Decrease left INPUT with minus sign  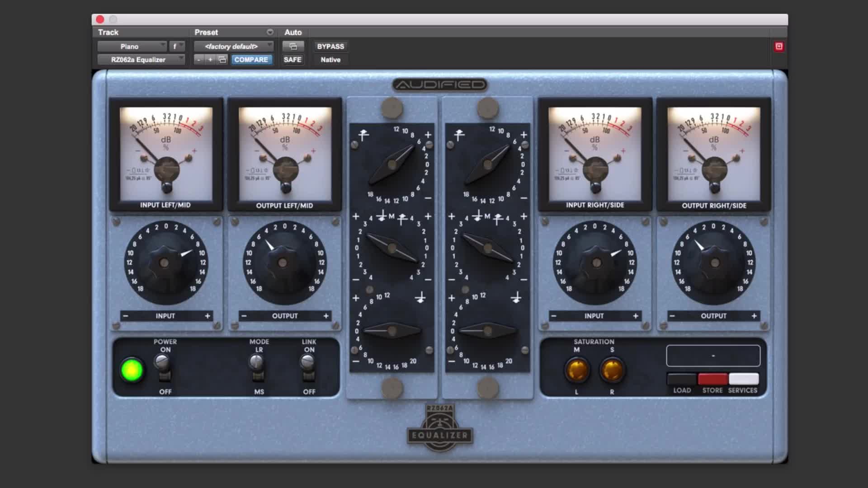coord(126,316)
